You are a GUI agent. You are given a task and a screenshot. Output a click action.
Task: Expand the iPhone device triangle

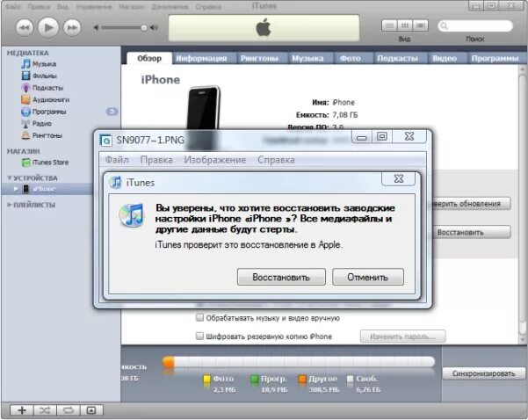16,189
